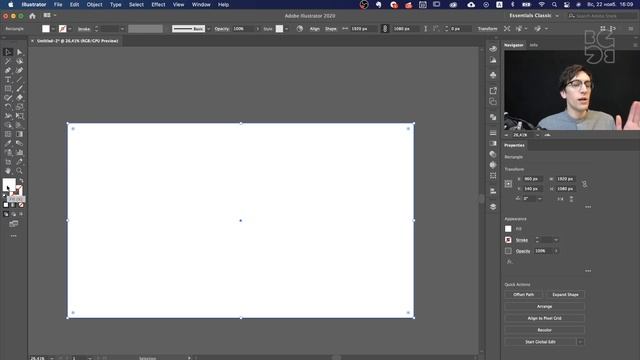Open rotation angle dropdown in Properties
640x360 pixels.
540,199
